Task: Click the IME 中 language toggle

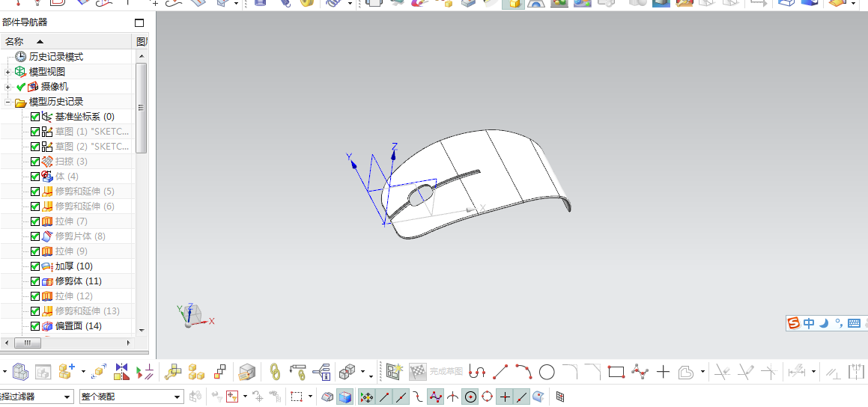Action: point(810,323)
